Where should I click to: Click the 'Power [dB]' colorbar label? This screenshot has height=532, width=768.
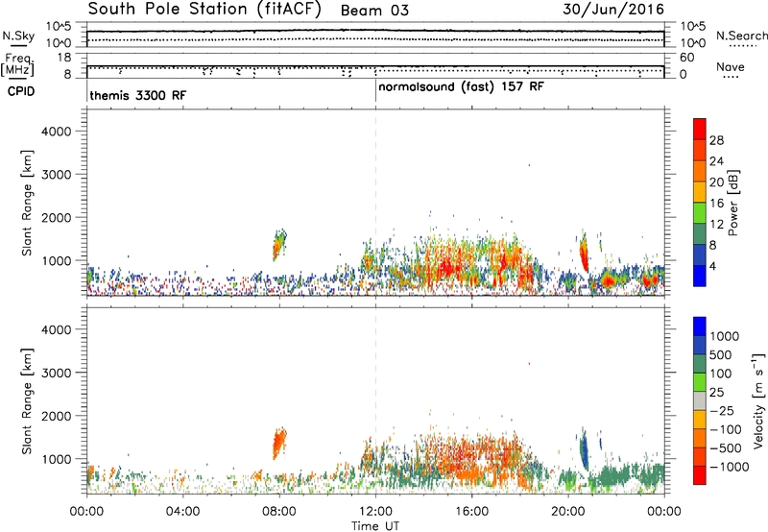tap(732, 203)
